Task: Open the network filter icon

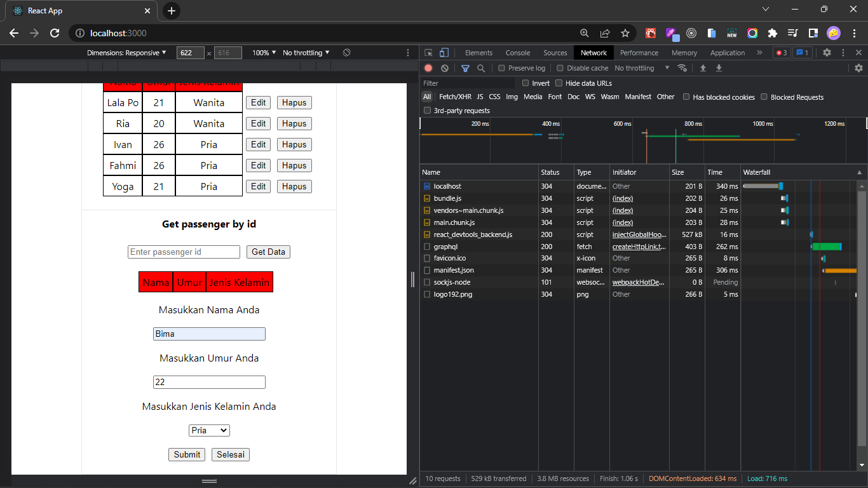Action: (x=466, y=68)
